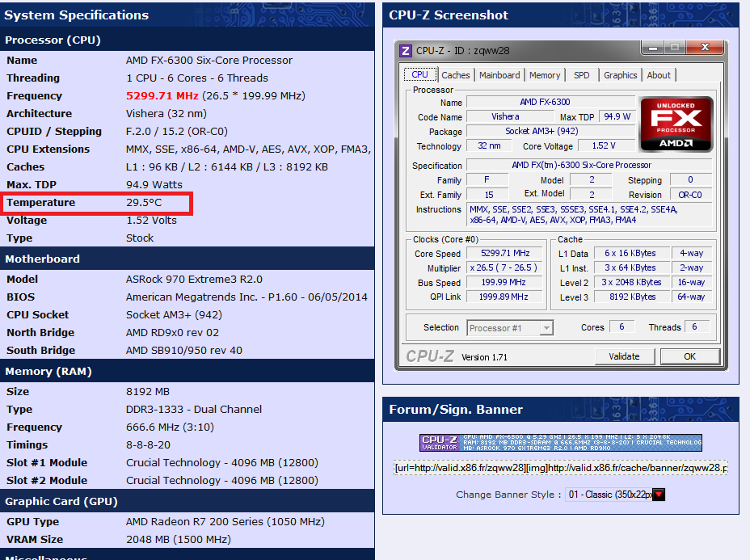Click the CPU-Z Validator banner image
750x560 pixels.
point(561,443)
